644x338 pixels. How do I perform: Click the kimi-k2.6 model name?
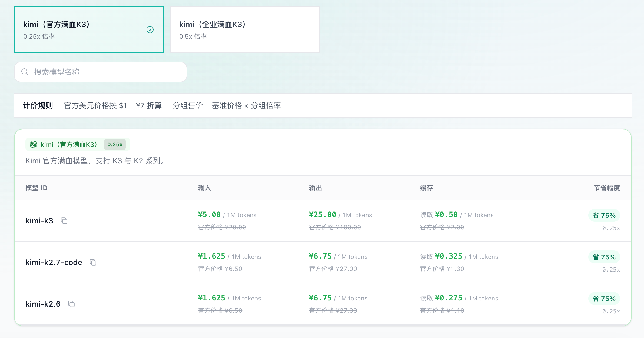pyautogui.click(x=43, y=304)
